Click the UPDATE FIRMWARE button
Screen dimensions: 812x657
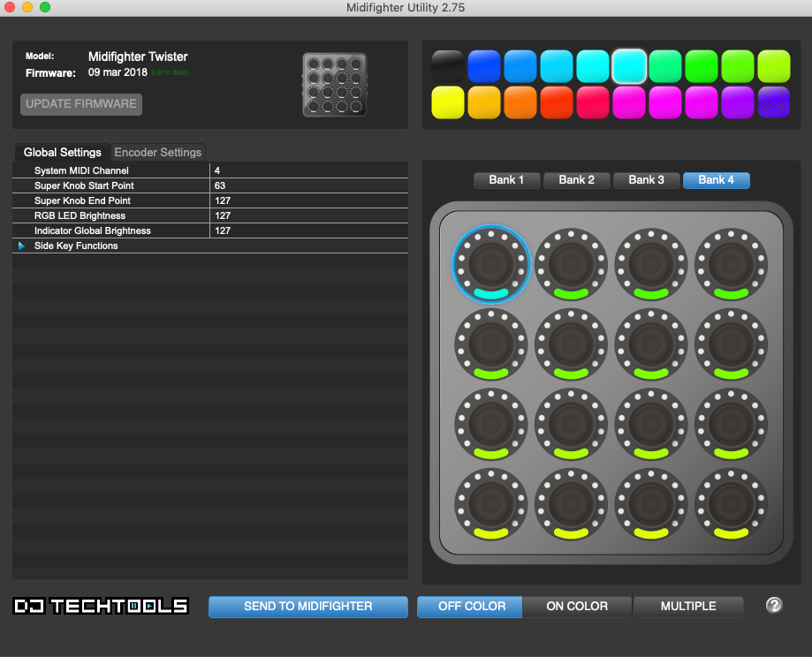pos(80,104)
